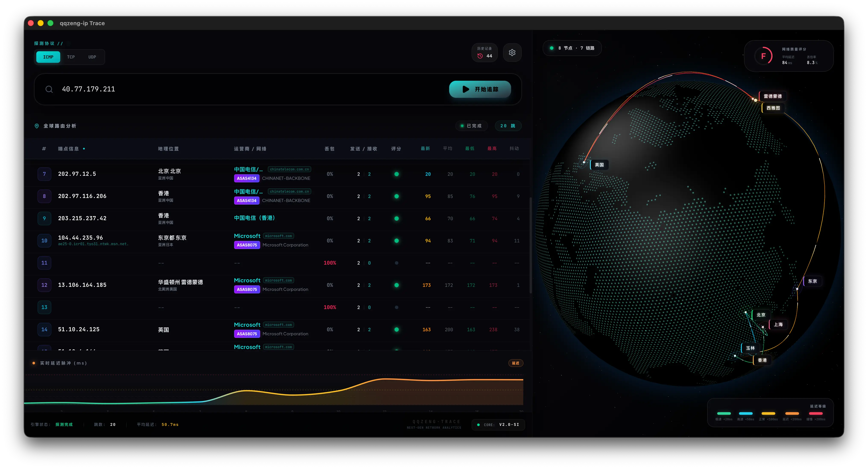This screenshot has width=868, height=469.
Task: Click the network quality F score gauge
Action: [x=764, y=56]
